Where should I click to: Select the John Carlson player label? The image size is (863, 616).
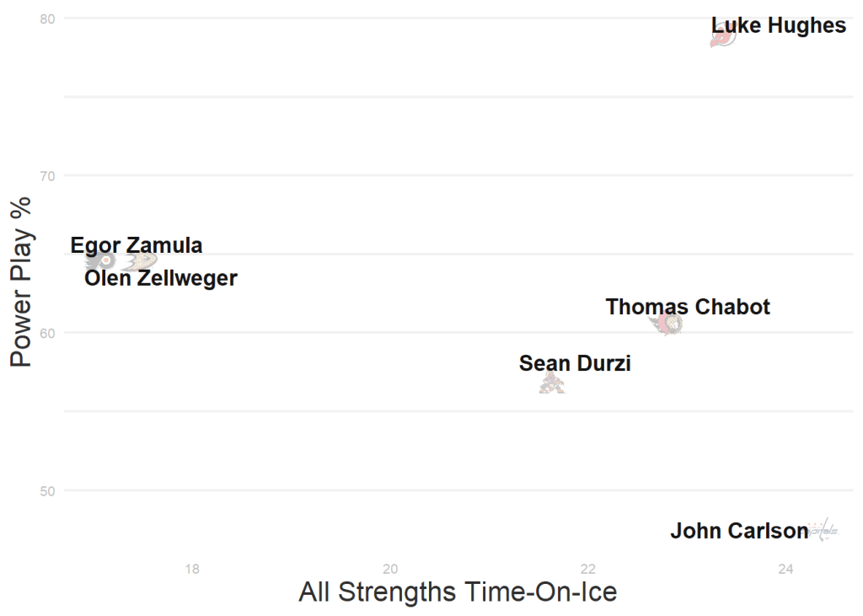(739, 531)
